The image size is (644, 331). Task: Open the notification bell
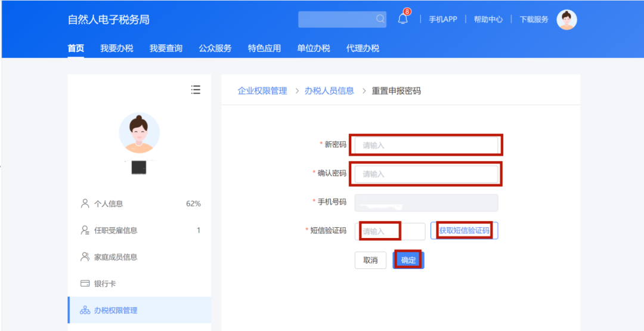pos(403,19)
